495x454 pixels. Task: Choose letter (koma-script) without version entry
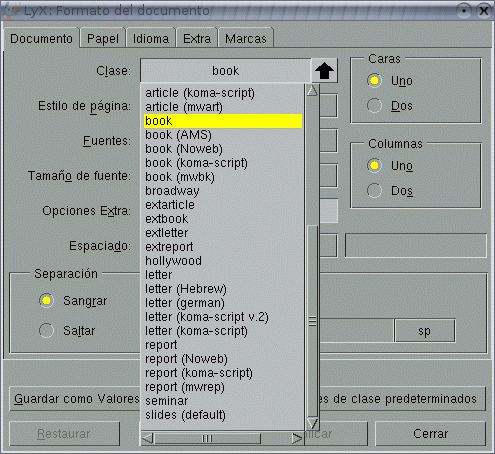[223, 331]
